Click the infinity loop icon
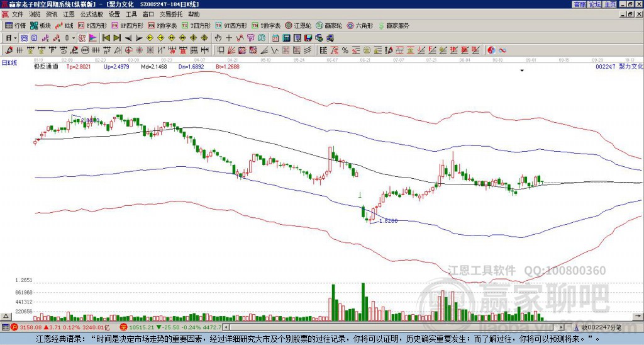644x345 pixels. click(502, 50)
